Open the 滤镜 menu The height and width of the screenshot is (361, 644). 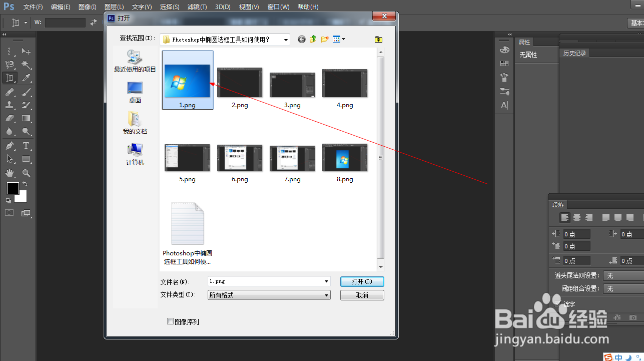[x=197, y=7]
